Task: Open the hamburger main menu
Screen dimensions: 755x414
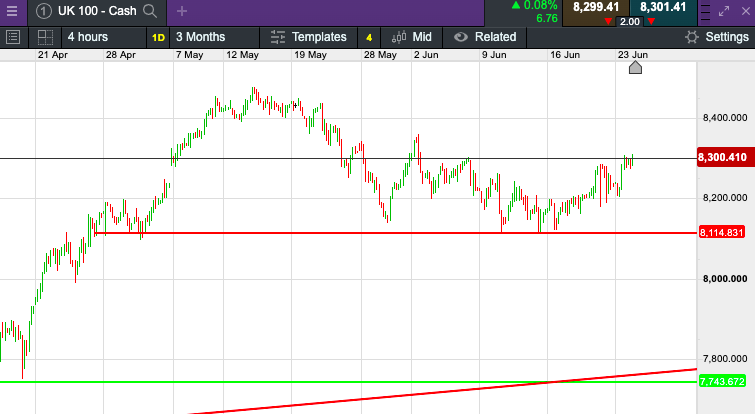Action: click(11, 12)
